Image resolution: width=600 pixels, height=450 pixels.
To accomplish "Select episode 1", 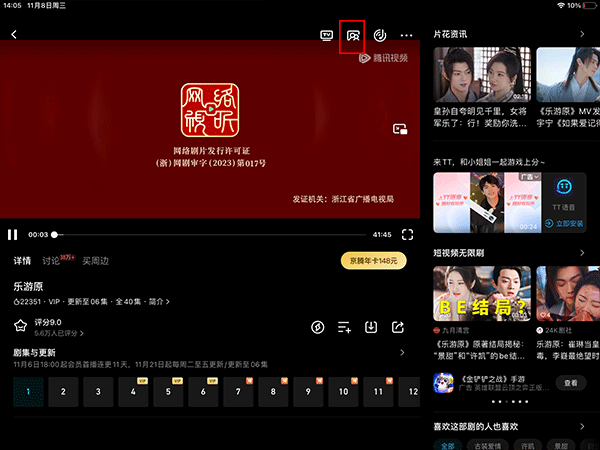I will click(28, 391).
